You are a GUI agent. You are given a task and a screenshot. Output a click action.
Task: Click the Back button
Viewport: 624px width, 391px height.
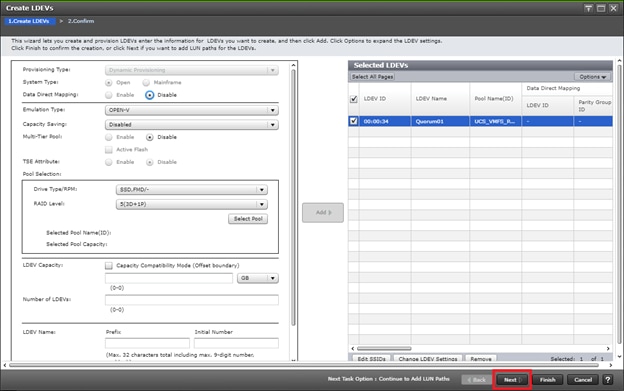coord(476,379)
